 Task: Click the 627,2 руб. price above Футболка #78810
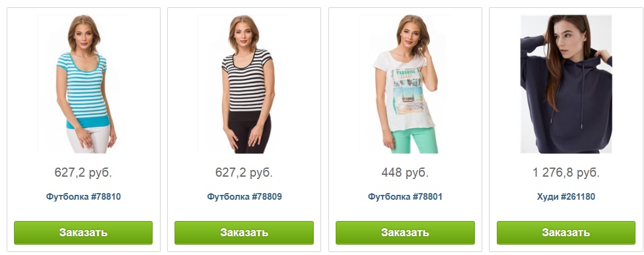pos(83,172)
